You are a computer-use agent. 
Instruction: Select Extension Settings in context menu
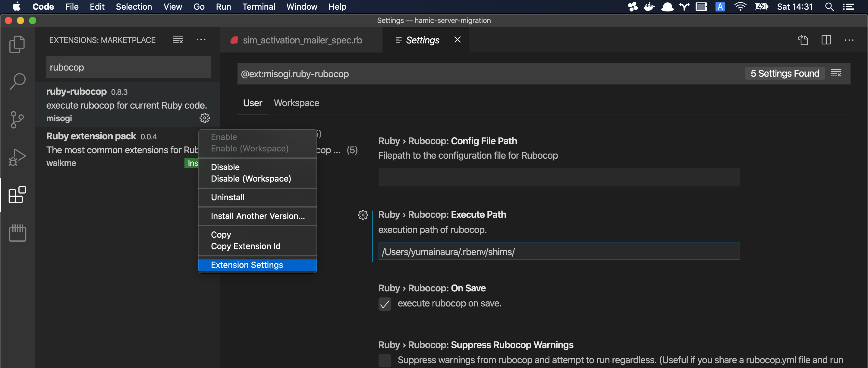[257, 265]
